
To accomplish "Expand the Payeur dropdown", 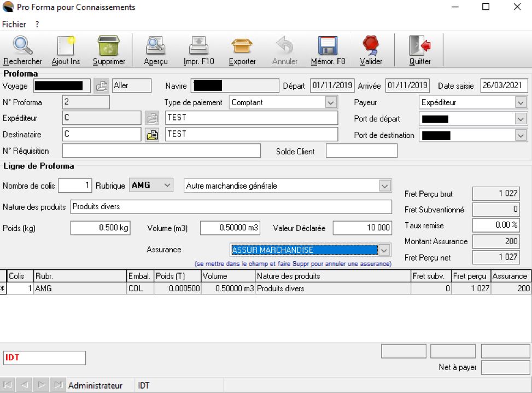I will point(520,102).
